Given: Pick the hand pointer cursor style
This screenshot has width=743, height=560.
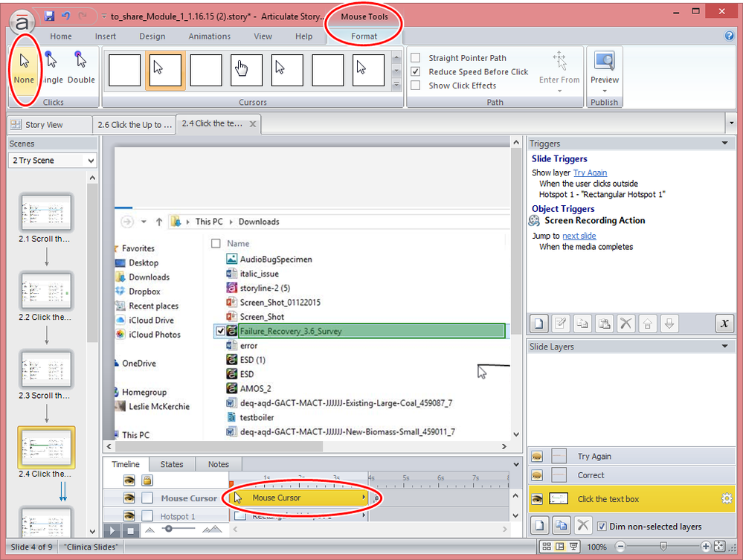Looking at the screenshot, I should 246,70.
